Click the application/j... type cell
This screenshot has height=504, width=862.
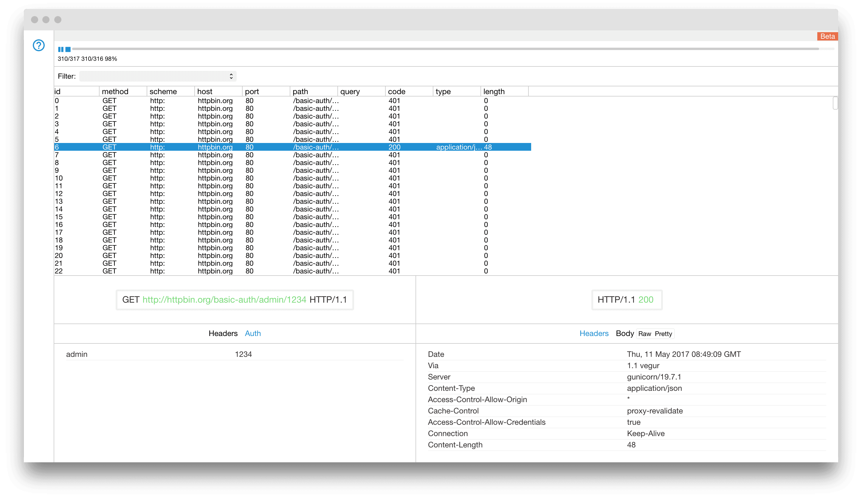(458, 147)
